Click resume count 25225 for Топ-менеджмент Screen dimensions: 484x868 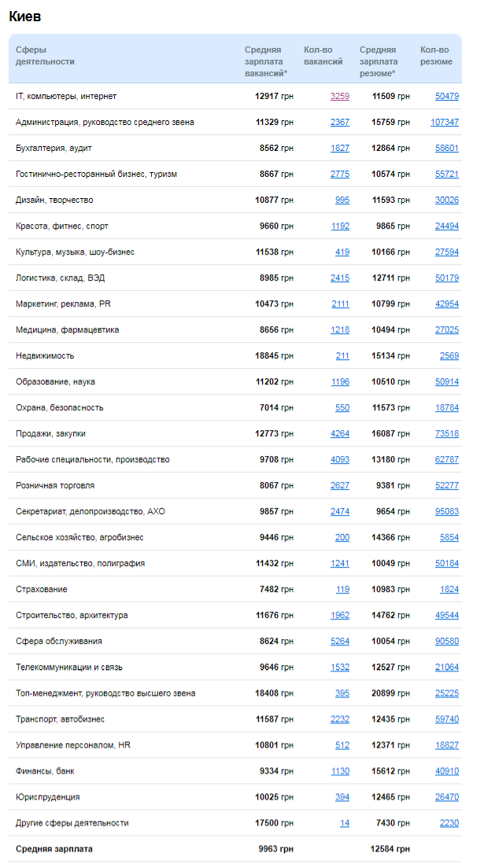446,693
